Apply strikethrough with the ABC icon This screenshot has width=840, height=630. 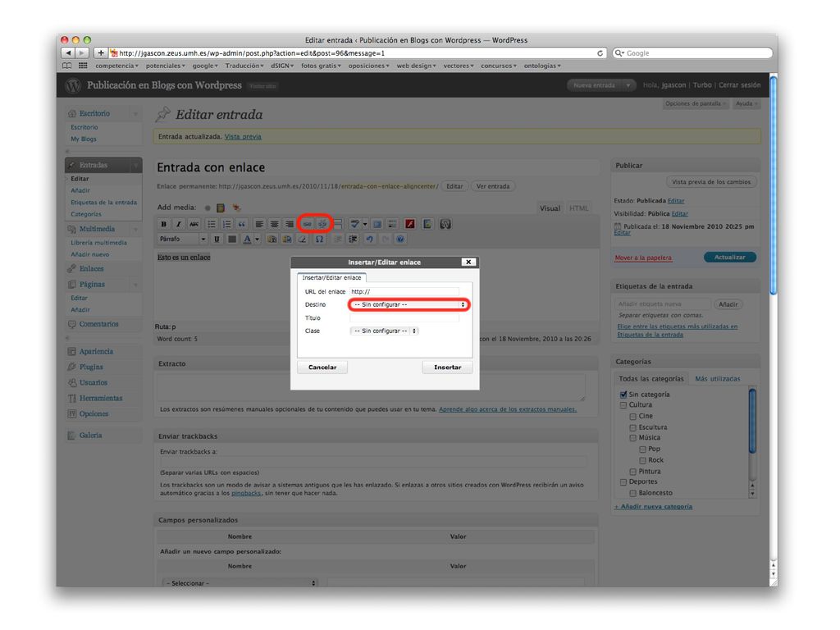click(x=194, y=224)
